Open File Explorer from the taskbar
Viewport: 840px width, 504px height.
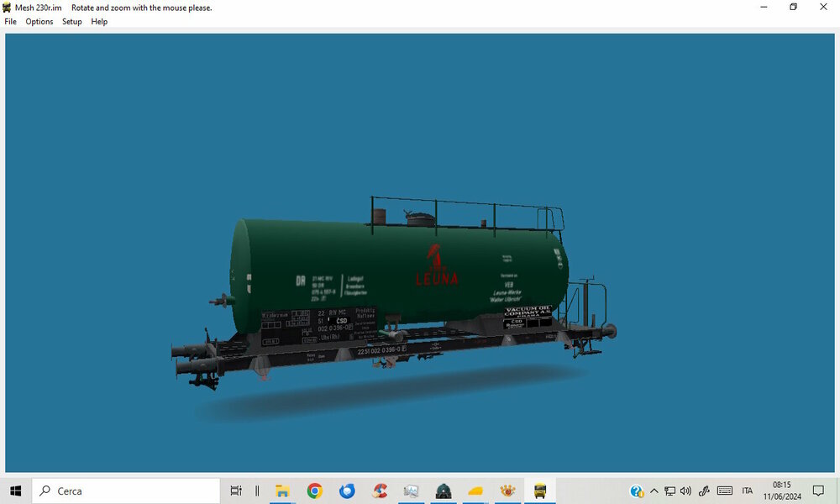point(282,491)
